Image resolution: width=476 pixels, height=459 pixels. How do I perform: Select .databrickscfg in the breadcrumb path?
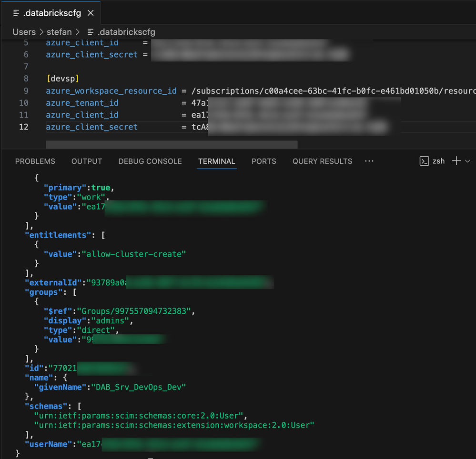click(126, 32)
